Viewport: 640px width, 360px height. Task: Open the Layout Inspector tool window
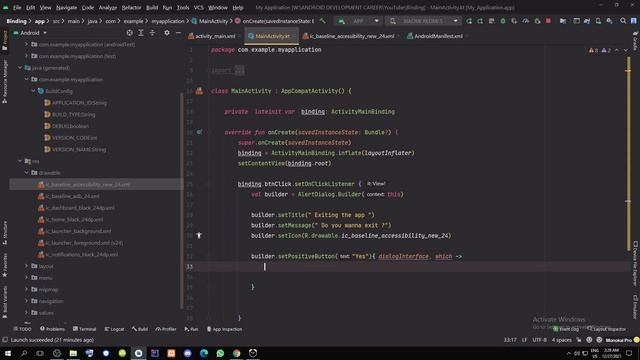pyautogui.click(x=606, y=329)
